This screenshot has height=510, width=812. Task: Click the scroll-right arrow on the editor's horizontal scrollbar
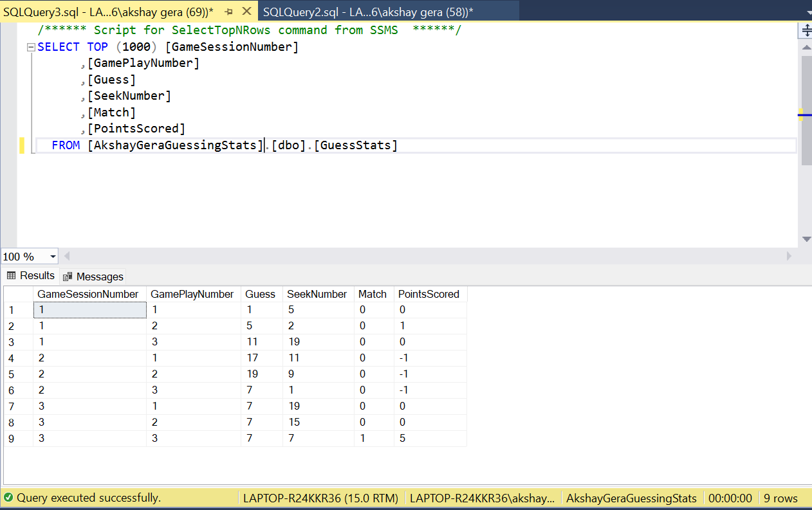coord(789,256)
